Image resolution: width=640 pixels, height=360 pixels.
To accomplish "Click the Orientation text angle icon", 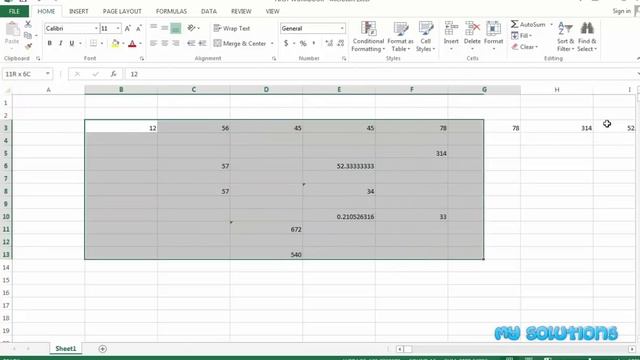I will coord(191,28).
